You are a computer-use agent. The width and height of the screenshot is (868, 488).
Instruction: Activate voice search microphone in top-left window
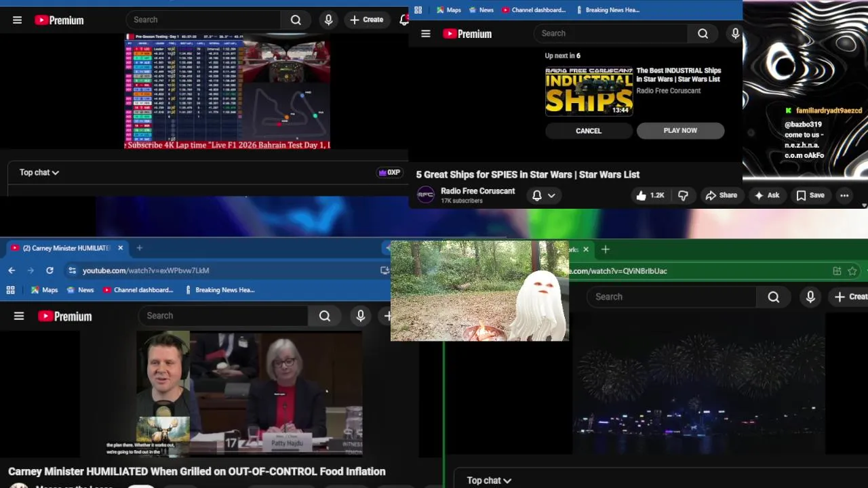tap(328, 20)
